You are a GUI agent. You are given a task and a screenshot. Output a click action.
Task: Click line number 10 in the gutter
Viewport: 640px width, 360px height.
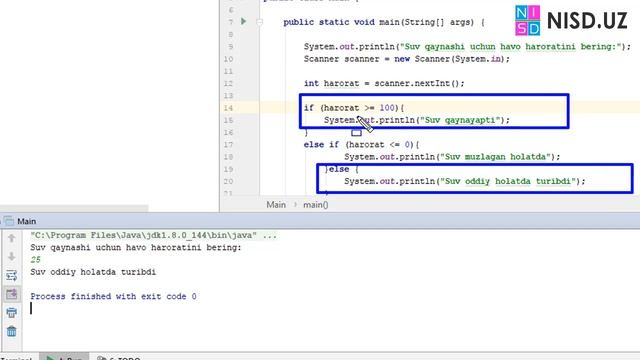pos(228,59)
